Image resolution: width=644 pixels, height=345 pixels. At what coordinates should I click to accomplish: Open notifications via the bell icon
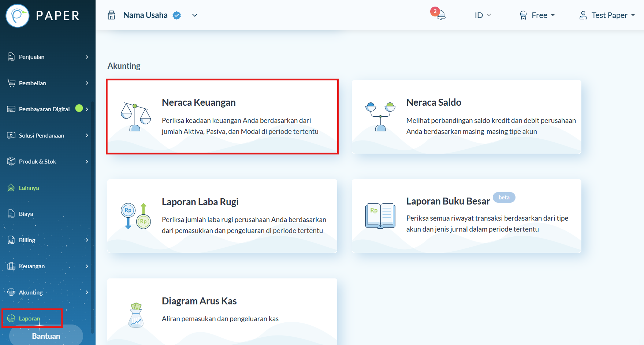441,15
